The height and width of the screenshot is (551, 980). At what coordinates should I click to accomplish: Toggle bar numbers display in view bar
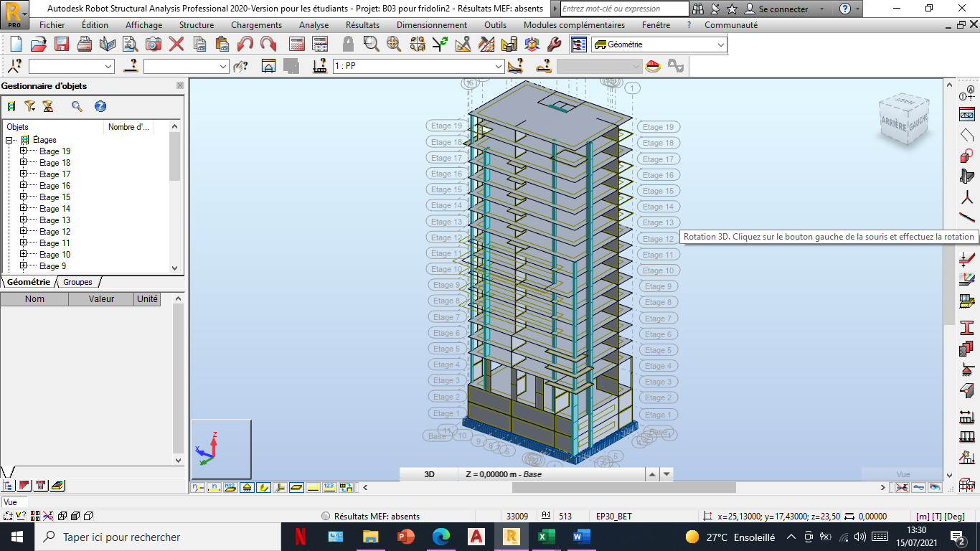pos(214,487)
